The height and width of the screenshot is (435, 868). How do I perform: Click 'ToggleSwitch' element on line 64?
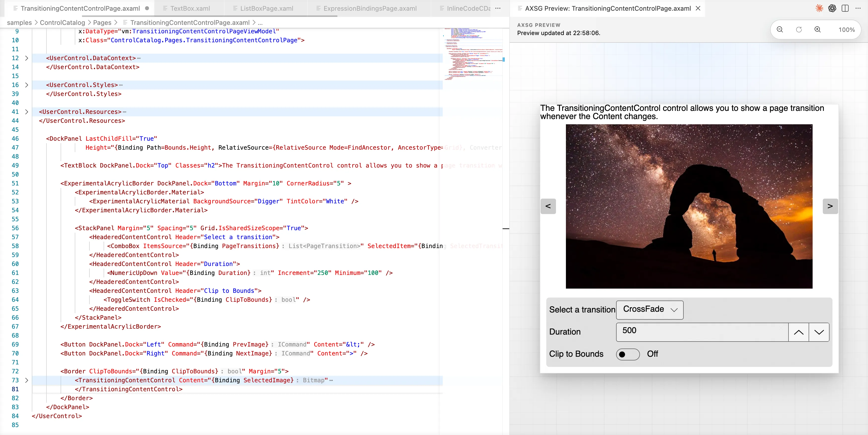click(128, 300)
